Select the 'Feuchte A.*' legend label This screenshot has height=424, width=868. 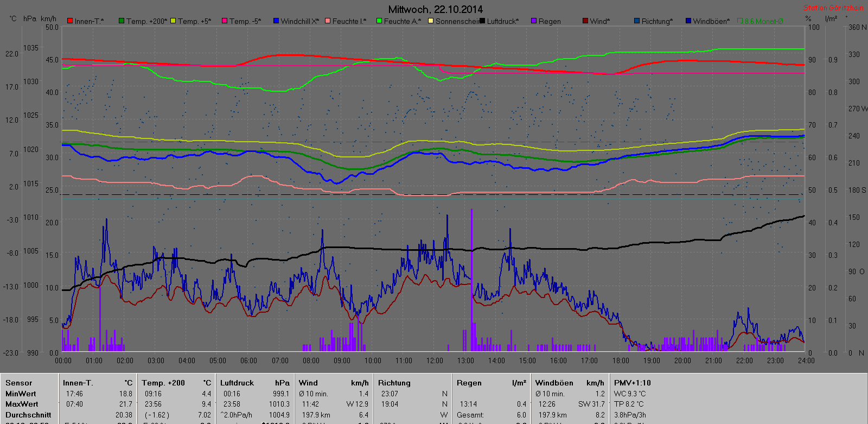point(403,21)
